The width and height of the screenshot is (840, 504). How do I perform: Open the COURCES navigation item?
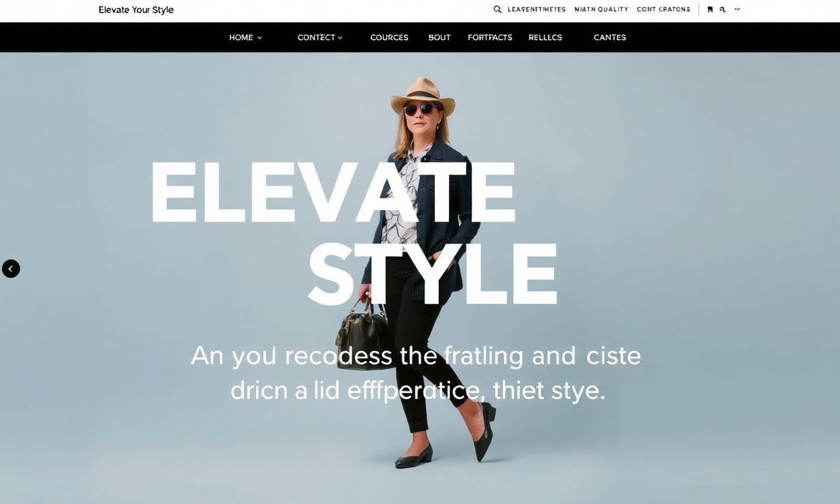tap(389, 37)
